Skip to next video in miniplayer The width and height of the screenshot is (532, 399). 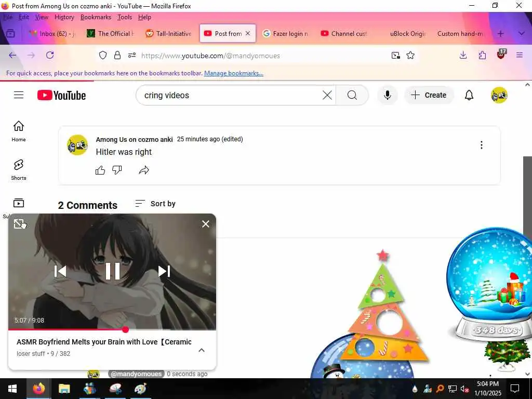(164, 271)
